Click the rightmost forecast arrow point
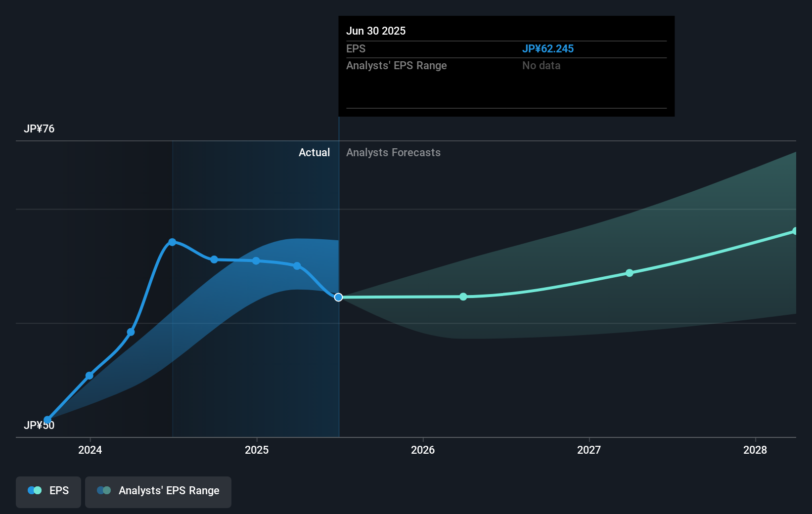Image resolution: width=812 pixels, height=514 pixels. [x=795, y=230]
